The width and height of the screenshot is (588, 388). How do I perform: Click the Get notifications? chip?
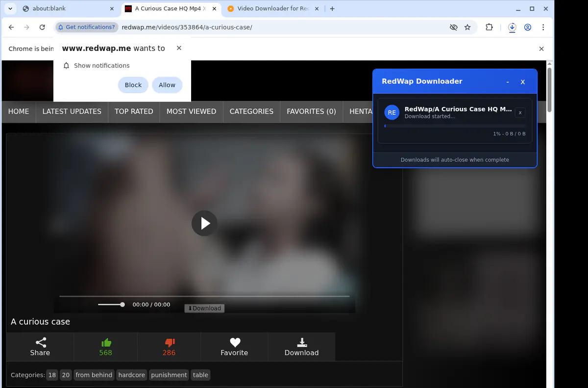[x=87, y=27]
